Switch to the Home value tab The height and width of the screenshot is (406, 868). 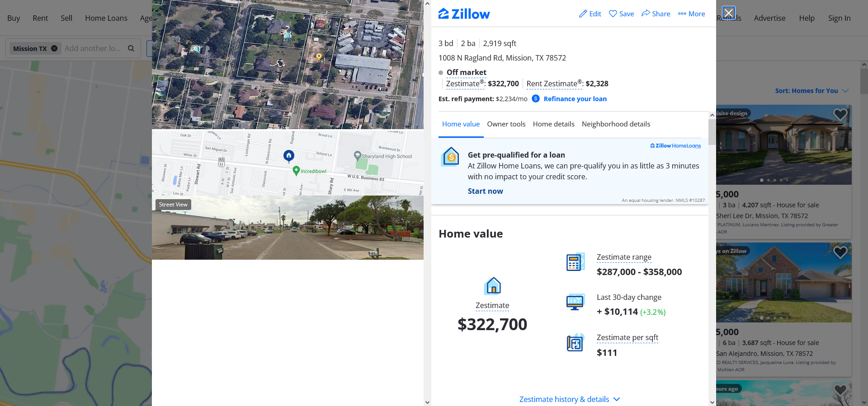(x=461, y=124)
